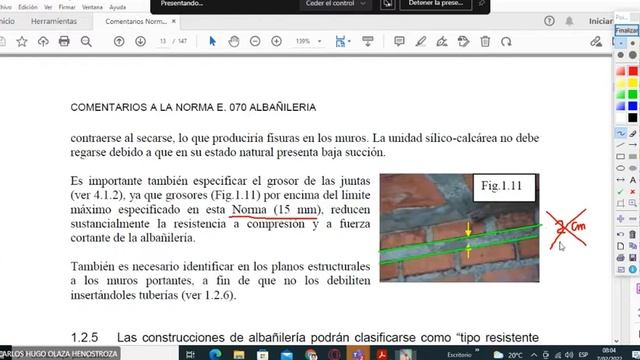640x360 pixels.
Task: Go to the previous page arrow
Action: tap(119, 41)
